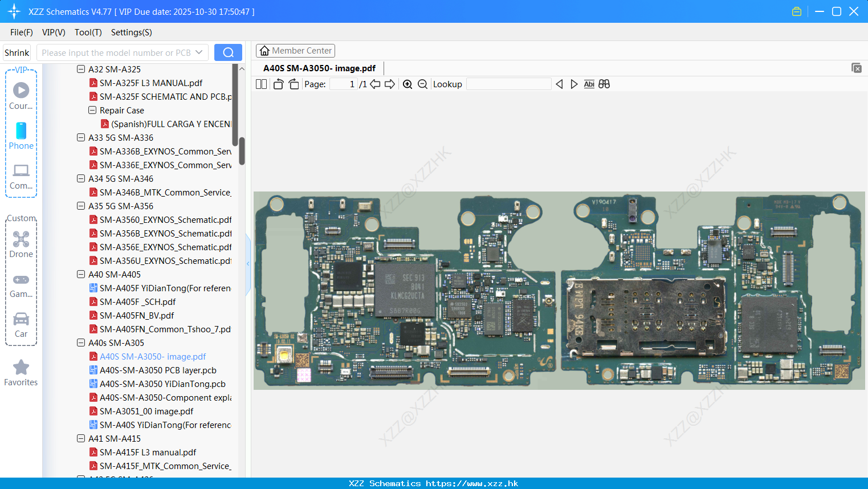
Task: Click the motherboard image in viewer
Action: tap(559, 291)
